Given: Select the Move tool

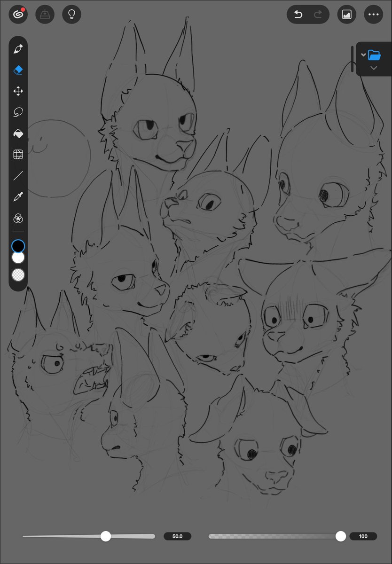Looking at the screenshot, I should (18, 91).
